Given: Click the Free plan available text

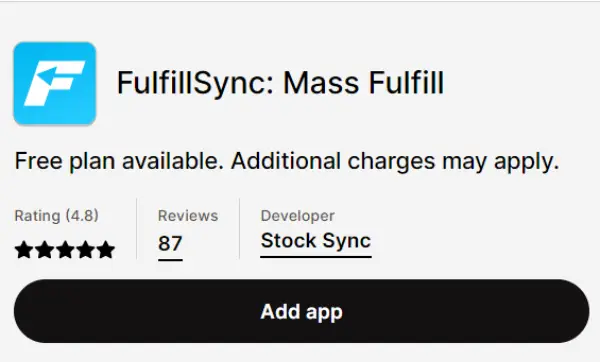Looking at the screenshot, I should [x=119, y=161].
